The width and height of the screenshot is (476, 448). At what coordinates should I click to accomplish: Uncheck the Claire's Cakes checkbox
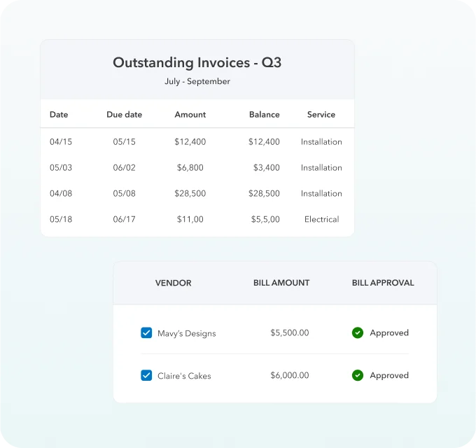146,375
